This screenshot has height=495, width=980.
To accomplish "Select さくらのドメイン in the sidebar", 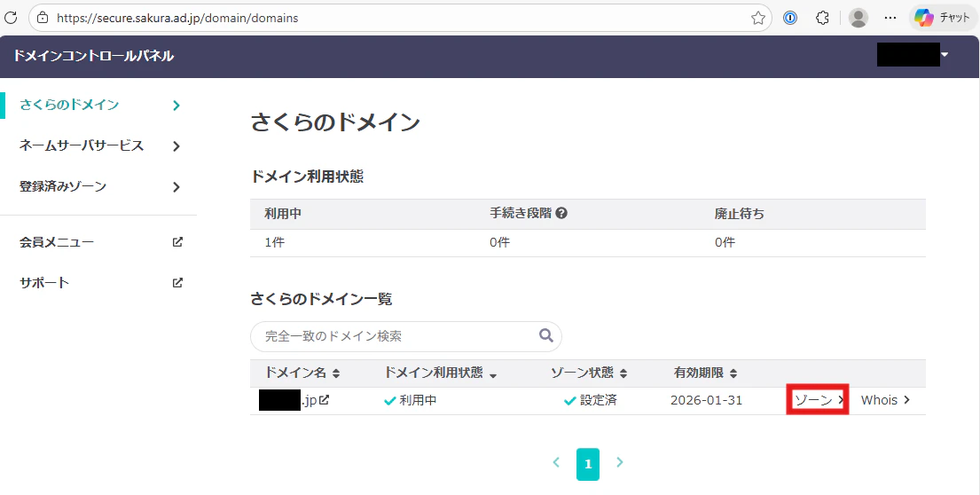I will tap(69, 105).
